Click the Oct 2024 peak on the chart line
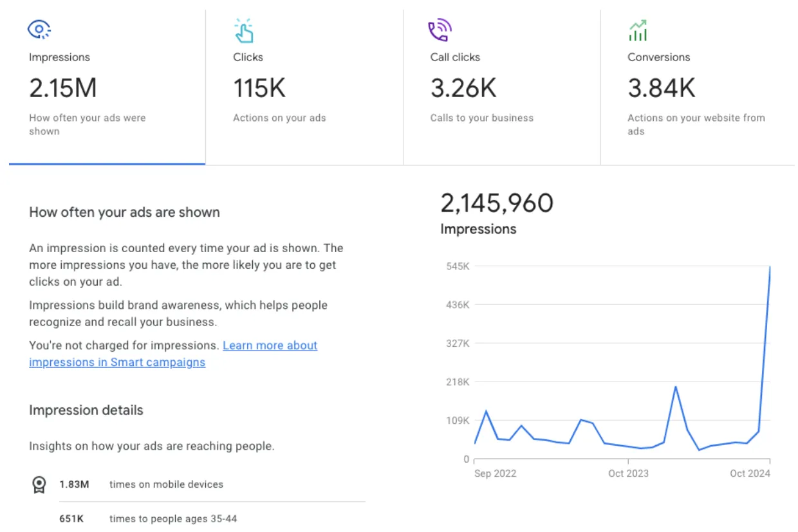The width and height of the screenshot is (798, 532). (770, 267)
